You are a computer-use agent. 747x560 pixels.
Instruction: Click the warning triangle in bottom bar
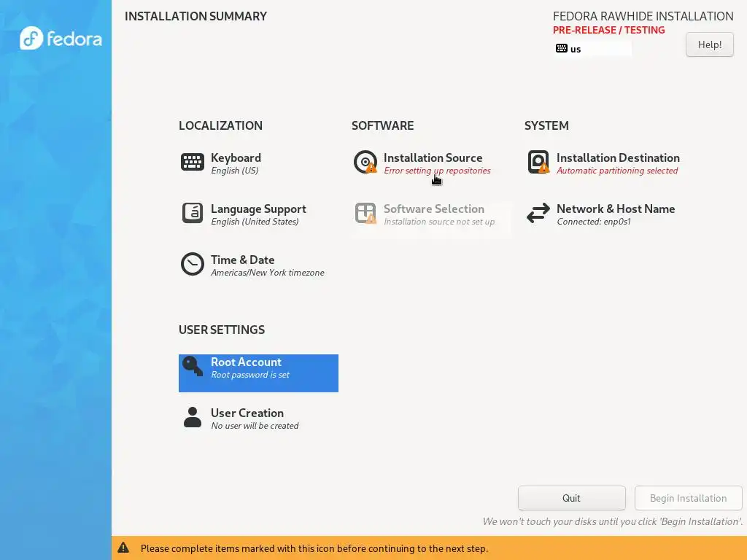pyautogui.click(x=123, y=548)
